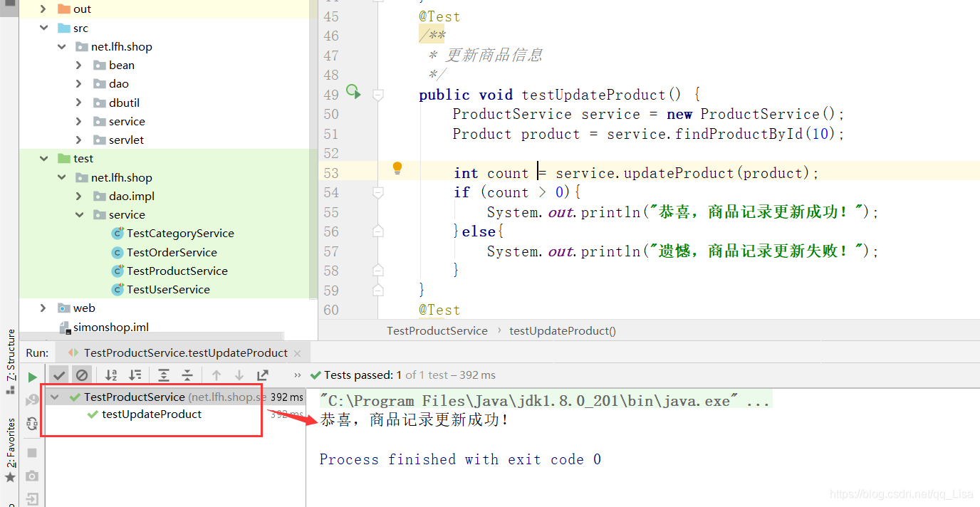Sort tests alphabetically in Run toolbar
This screenshot has height=507, width=980.
pyautogui.click(x=111, y=375)
